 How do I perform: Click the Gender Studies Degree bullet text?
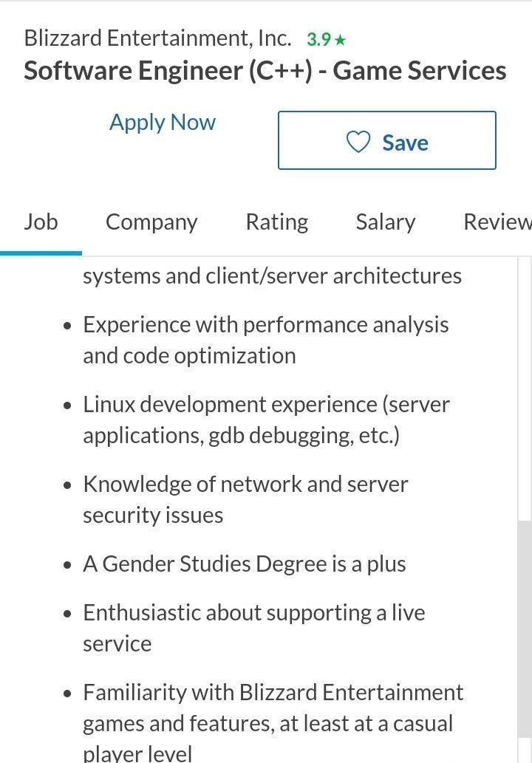(x=245, y=564)
